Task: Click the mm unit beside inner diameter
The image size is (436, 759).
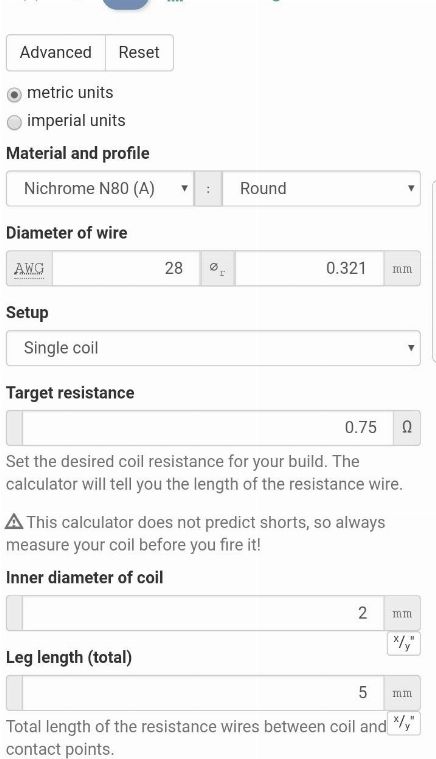Action: (x=402, y=613)
